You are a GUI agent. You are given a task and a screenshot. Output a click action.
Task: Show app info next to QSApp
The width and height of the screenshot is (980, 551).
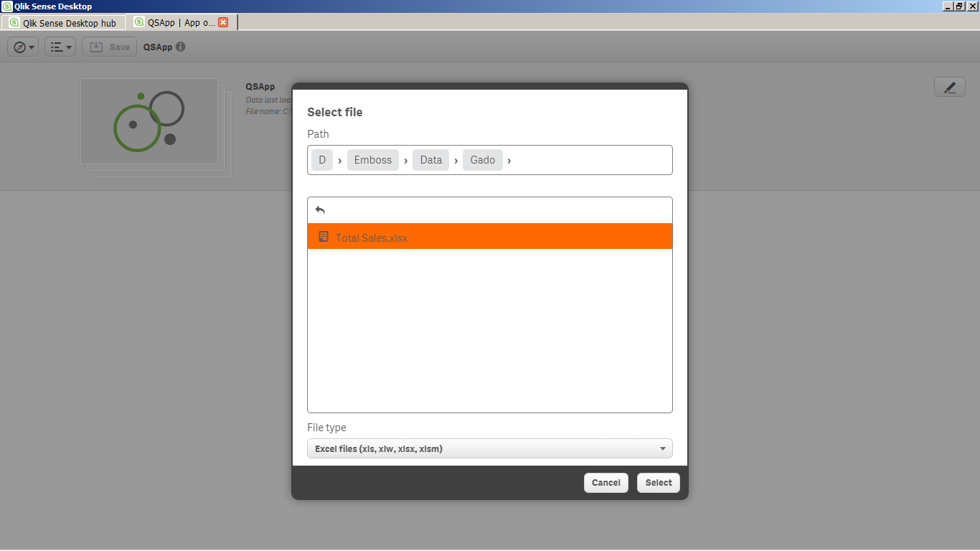coord(180,47)
